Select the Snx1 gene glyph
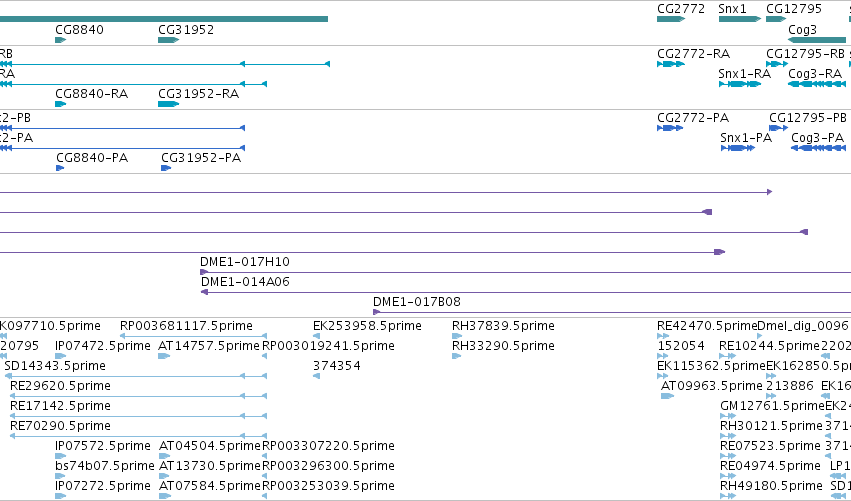Screen dimensions: 851x501 click(739, 20)
